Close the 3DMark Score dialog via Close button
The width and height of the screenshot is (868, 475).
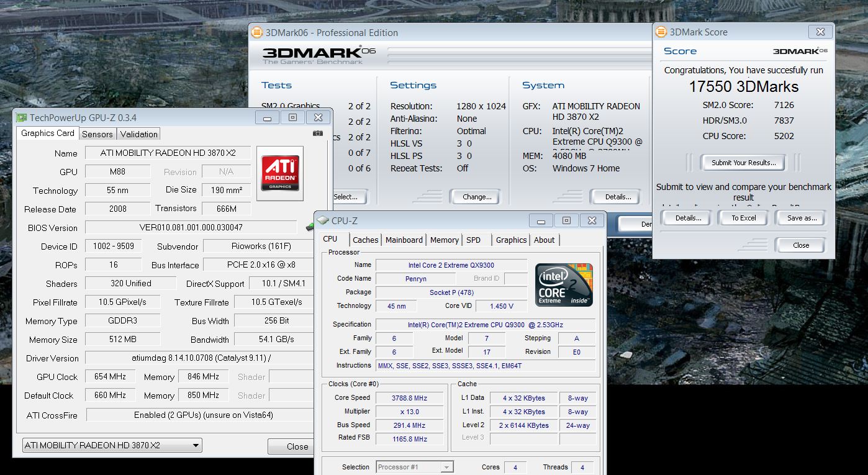pos(801,245)
